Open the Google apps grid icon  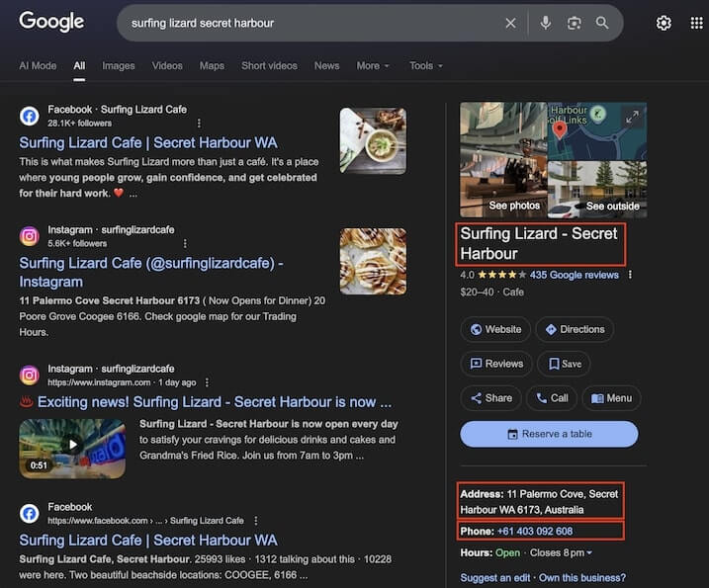[696, 23]
